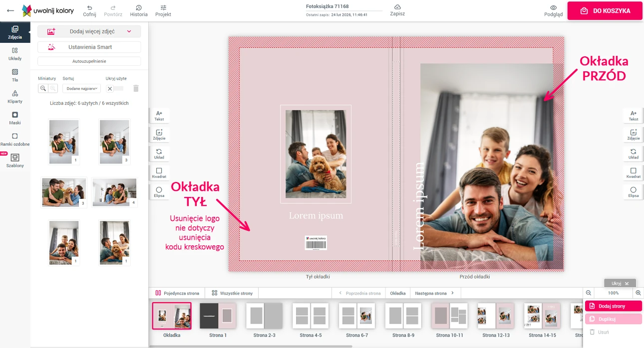This screenshot has width=644, height=348.
Task: Click the DO KOSZYKA button
Action: pyautogui.click(x=605, y=10)
